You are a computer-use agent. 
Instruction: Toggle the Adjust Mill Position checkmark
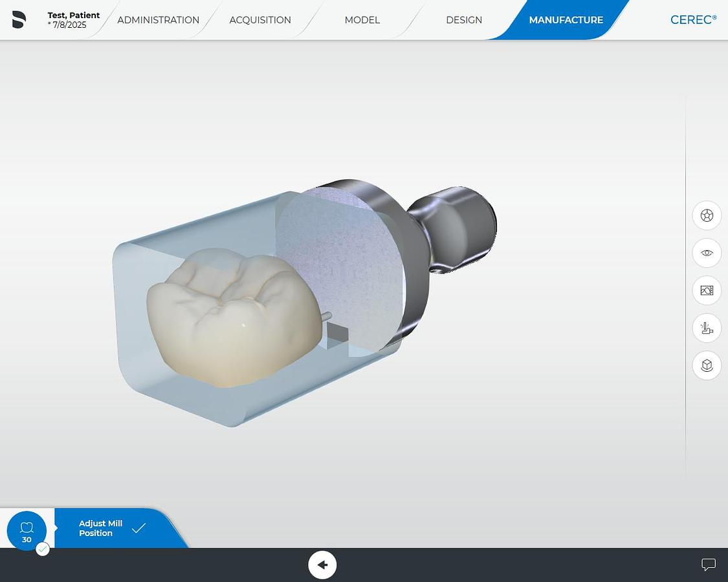pyautogui.click(x=138, y=528)
